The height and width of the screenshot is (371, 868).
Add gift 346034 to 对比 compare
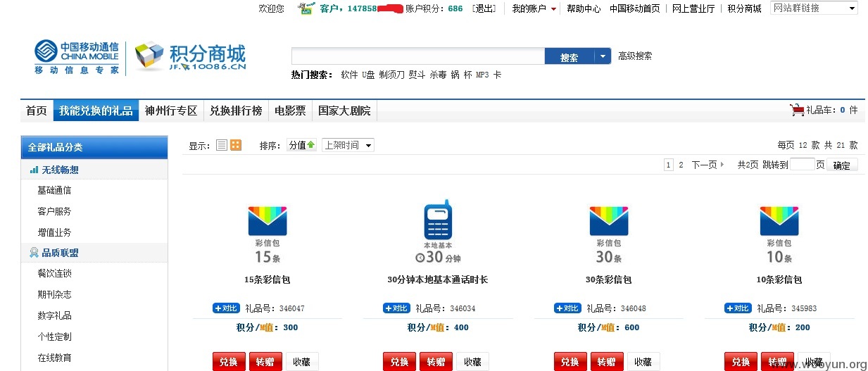[397, 308]
